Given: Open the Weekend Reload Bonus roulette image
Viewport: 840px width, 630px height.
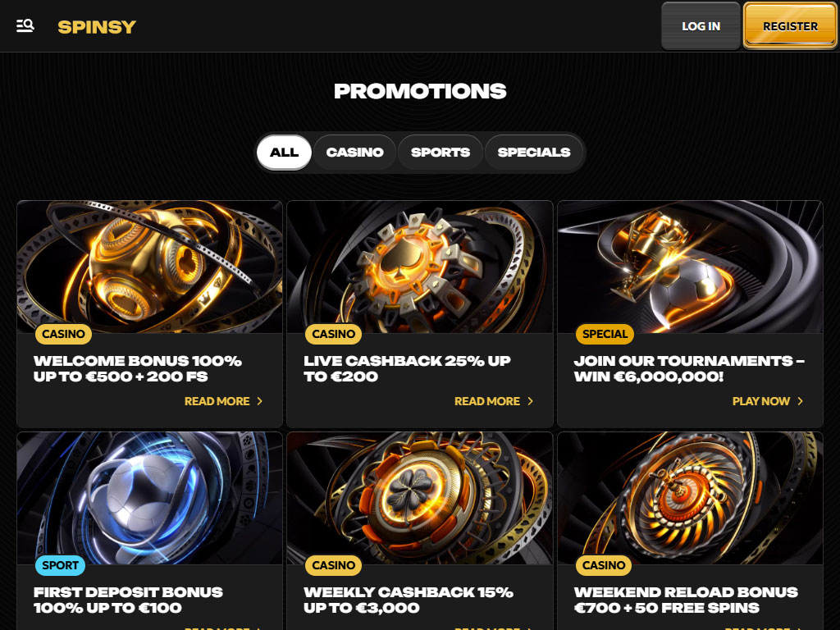Looking at the screenshot, I should (690, 498).
